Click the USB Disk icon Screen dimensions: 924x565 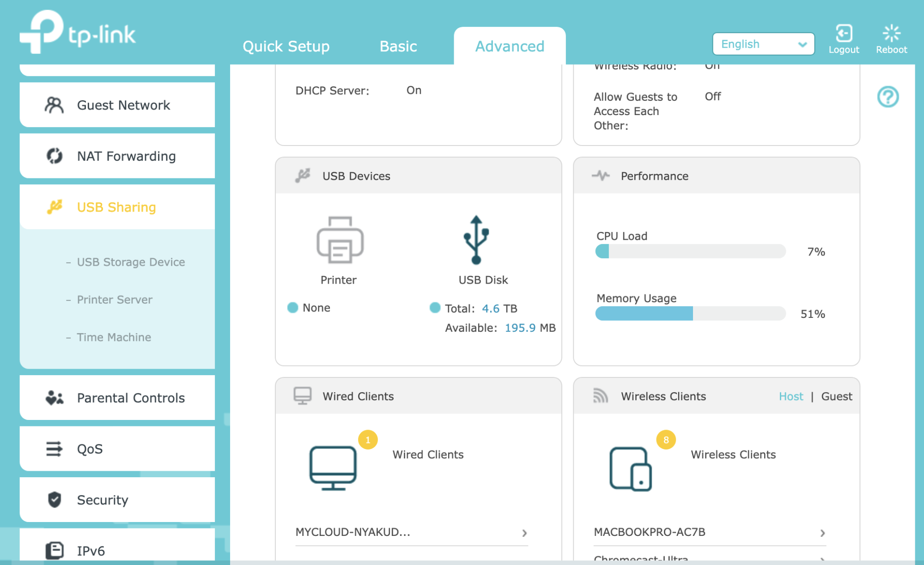tap(476, 240)
